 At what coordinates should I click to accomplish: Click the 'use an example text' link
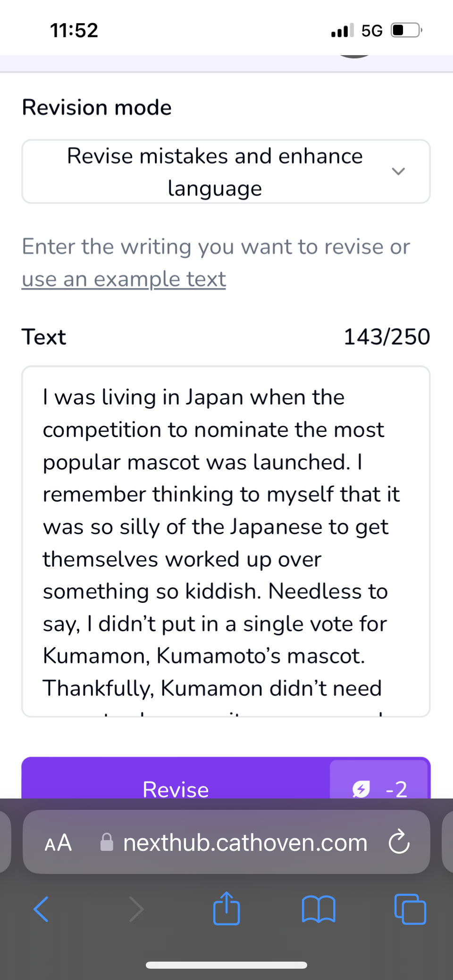124,279
